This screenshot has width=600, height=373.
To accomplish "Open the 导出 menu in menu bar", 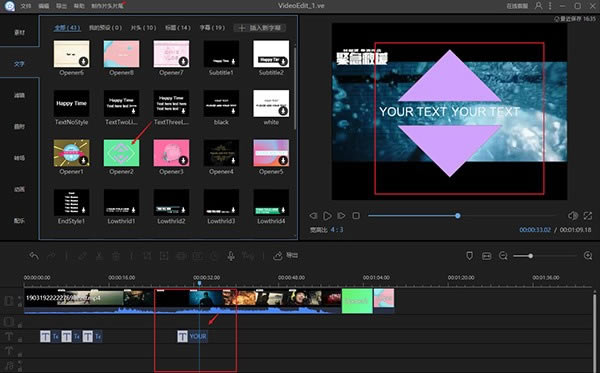I will tap(61, 6).
